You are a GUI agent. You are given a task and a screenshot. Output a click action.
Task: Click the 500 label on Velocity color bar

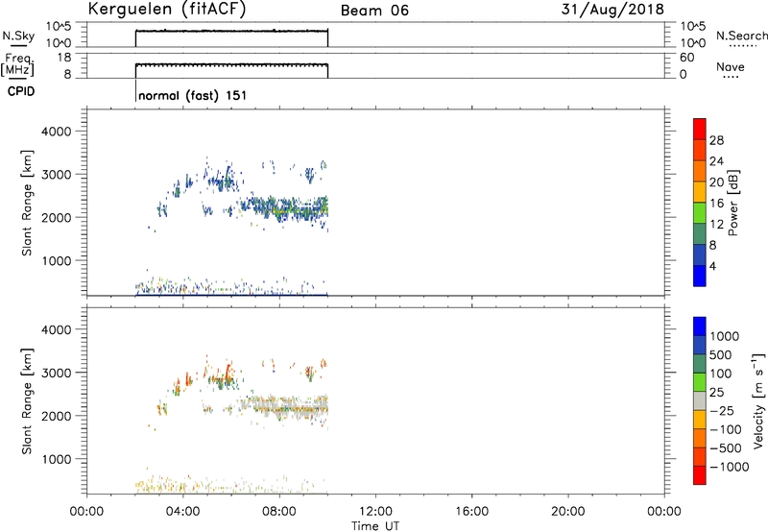coord(722,354)
